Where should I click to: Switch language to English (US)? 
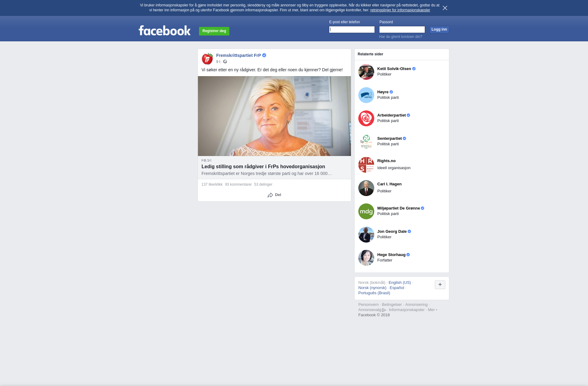[x=400, y=283]
